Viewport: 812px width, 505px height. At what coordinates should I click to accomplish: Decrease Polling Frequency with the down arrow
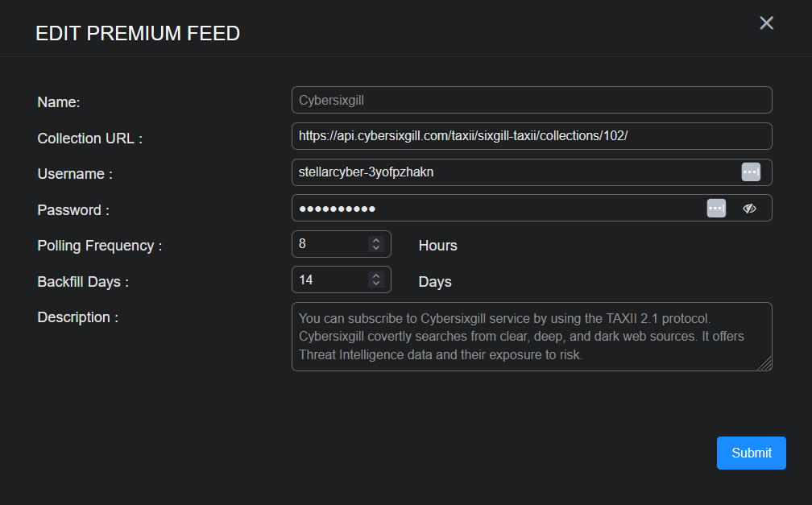(x=375, y=248)
